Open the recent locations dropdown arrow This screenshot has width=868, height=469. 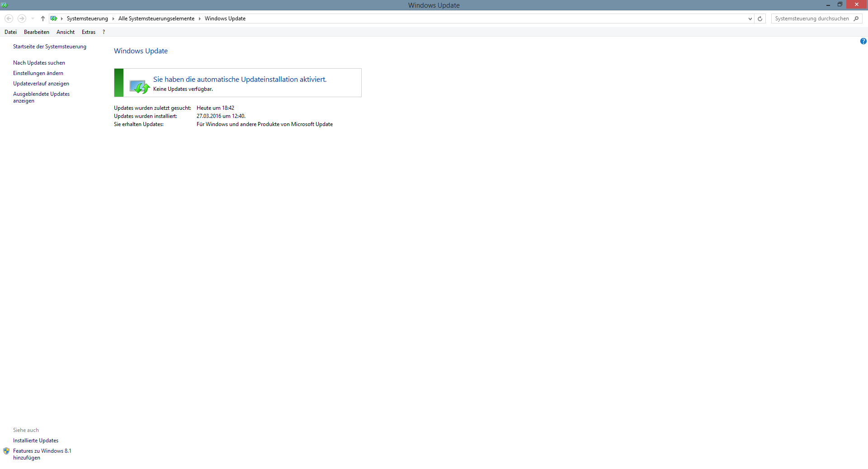[33, 19]
